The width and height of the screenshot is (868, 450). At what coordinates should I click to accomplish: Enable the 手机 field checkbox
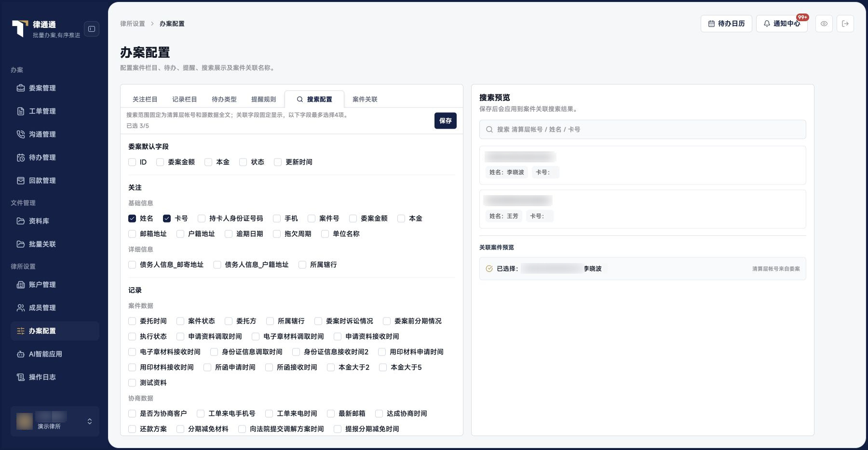coord(277,219)
